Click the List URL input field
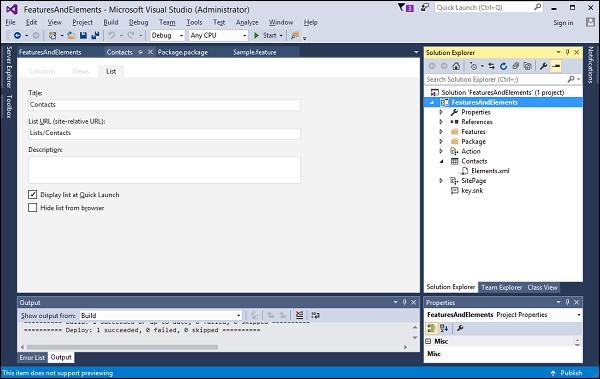Image resolution: width=600 pixels, height=379 pixels. pyautogui.click(x=164, y=133)
